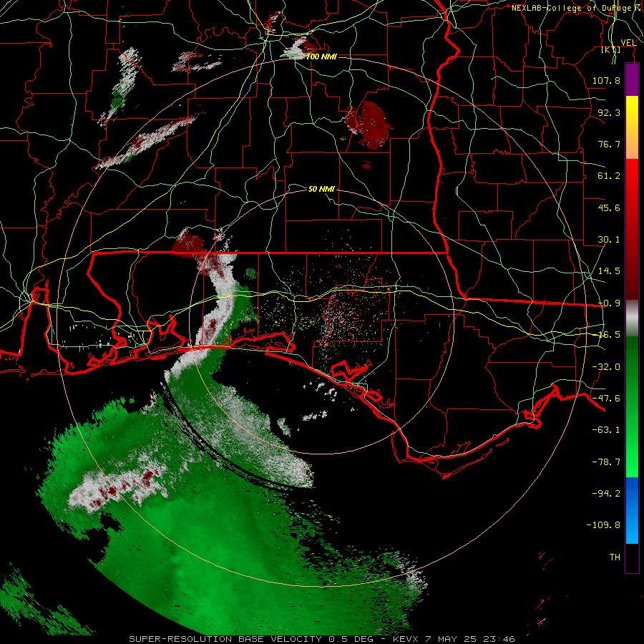644x644 pixels.
Task: Click the 76.7 velocity scale value
Action: [609, 144]
